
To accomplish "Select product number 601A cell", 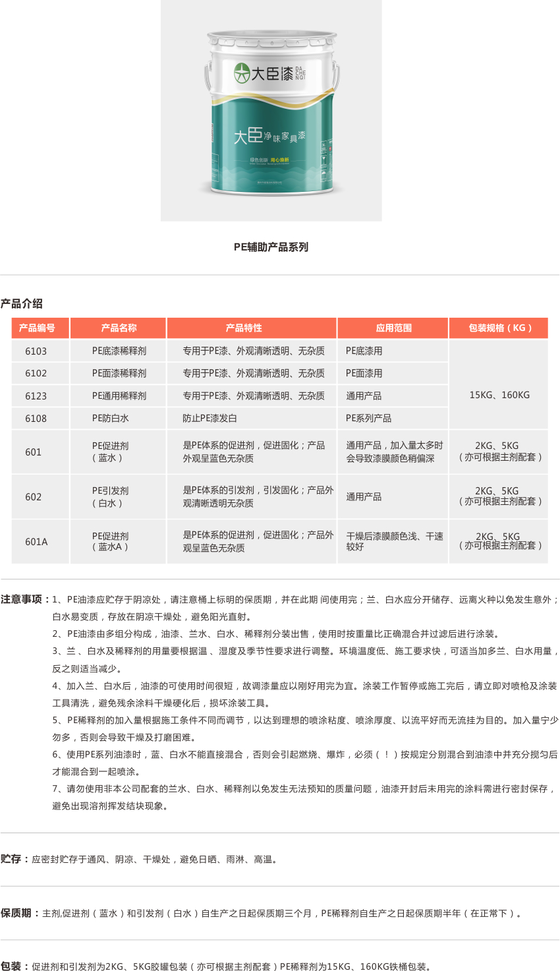I will click(x=36, y=542).
